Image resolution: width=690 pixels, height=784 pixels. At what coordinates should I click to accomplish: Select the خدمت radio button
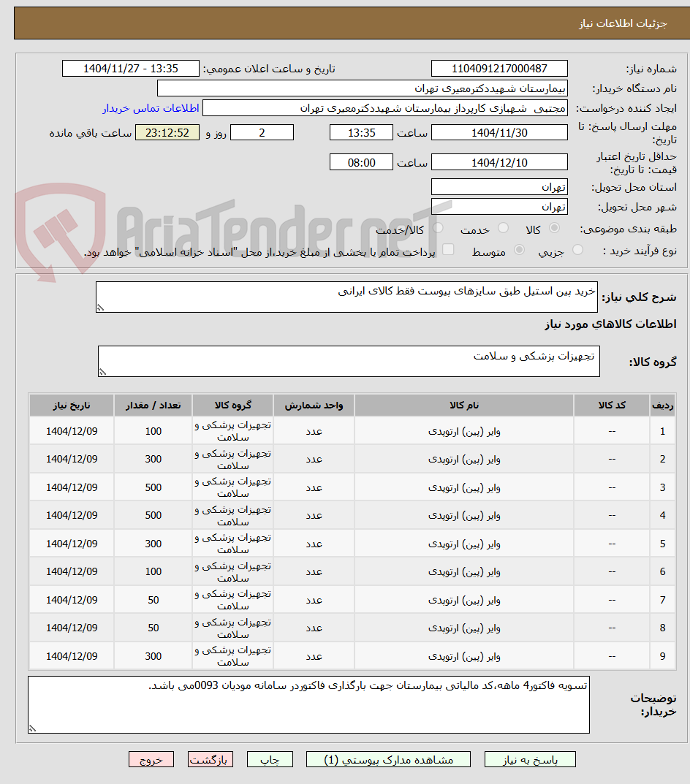pyautogui.click(x=504, y=228)
